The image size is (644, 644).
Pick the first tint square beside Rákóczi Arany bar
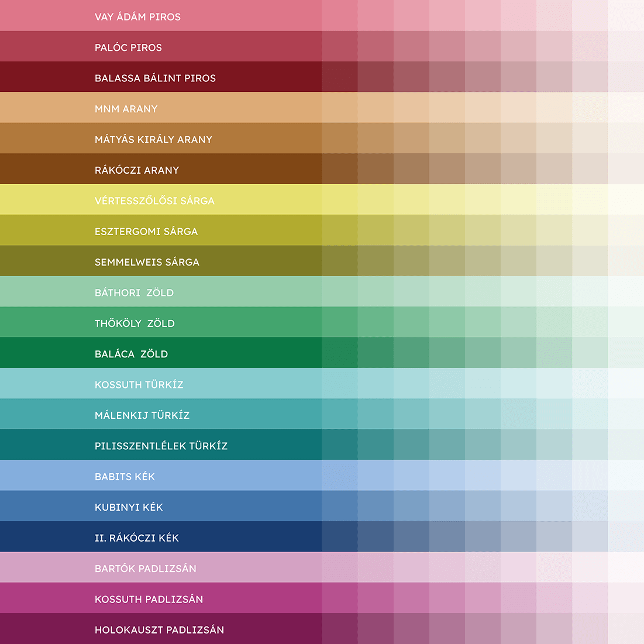pos(340,168)
